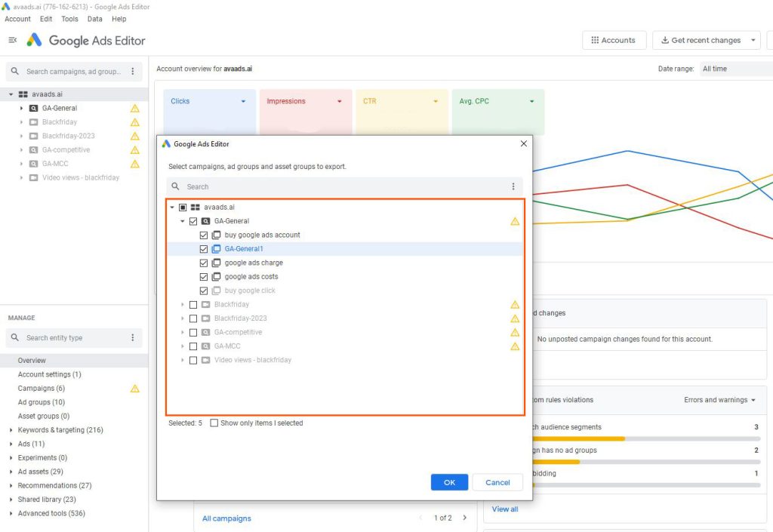Screen dimensions: 773x532
Task: Click the warning icon next to Campaigns (6)
Action: tap(134, 388)
